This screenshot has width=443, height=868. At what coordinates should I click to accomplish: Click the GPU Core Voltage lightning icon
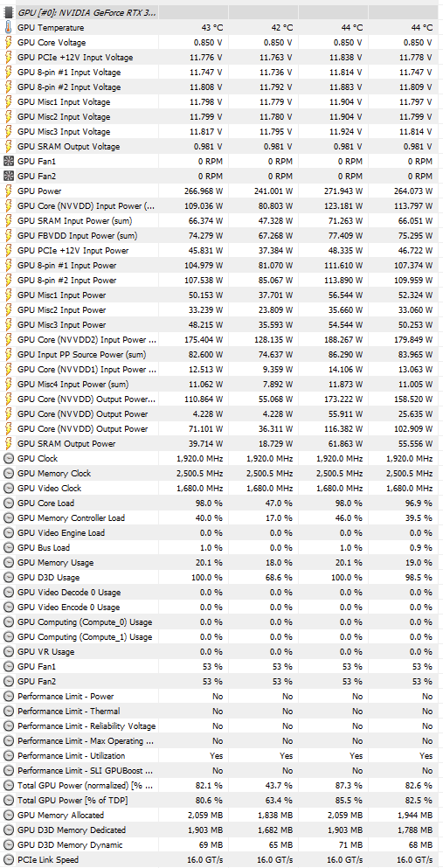pyautogui.click(x=8, y=43)
